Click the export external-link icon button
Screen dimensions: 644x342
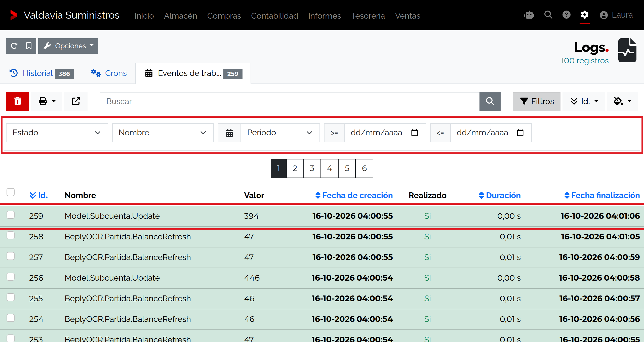click(x=76, y=101)
